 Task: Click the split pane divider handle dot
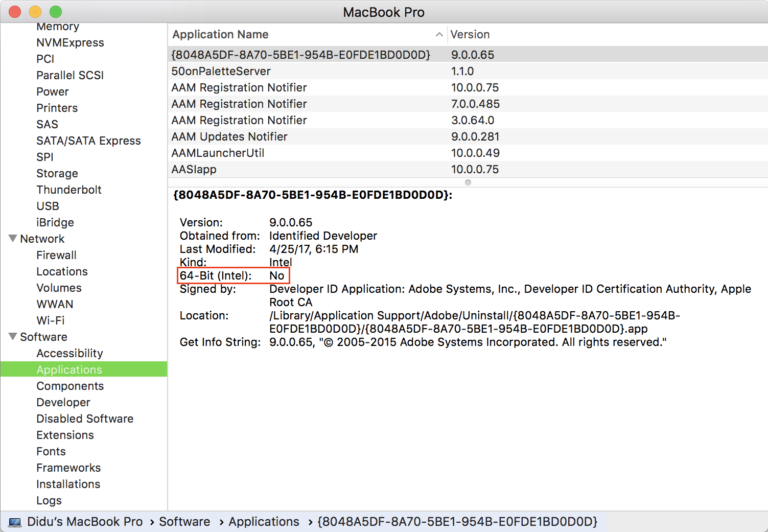tap(468, 182)
